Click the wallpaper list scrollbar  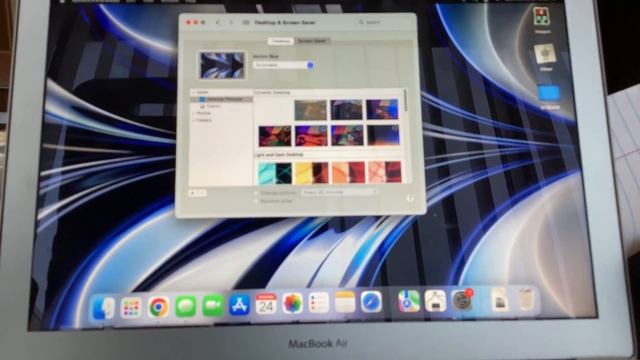pos(405,100)
